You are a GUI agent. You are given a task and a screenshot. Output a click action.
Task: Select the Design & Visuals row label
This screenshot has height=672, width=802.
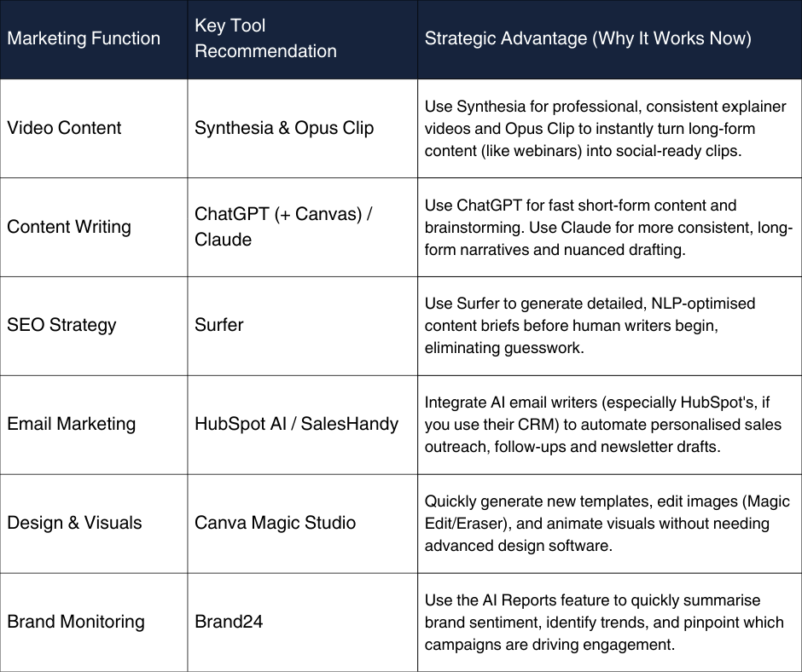tap(74, 523)
